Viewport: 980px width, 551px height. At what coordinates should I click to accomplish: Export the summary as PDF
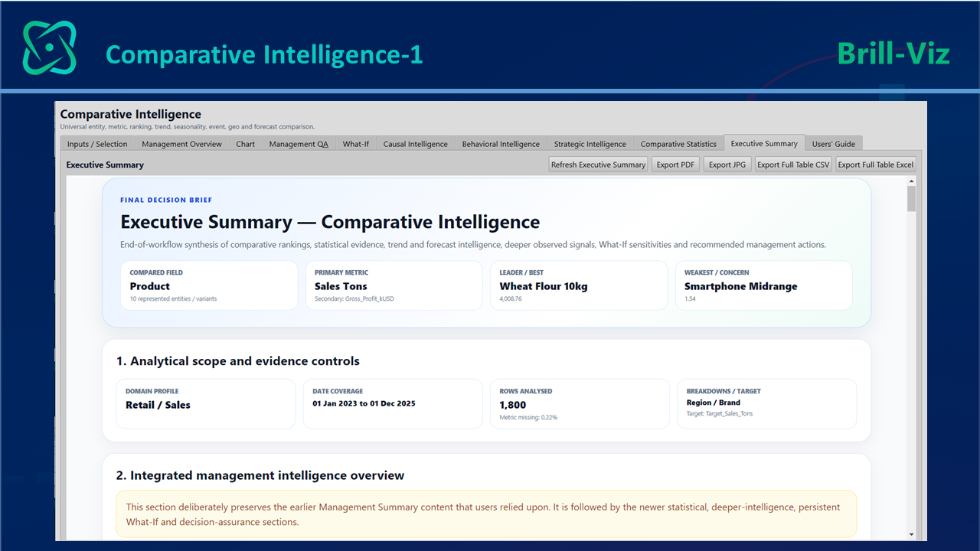pyautogui.click(x=675, y=165)
